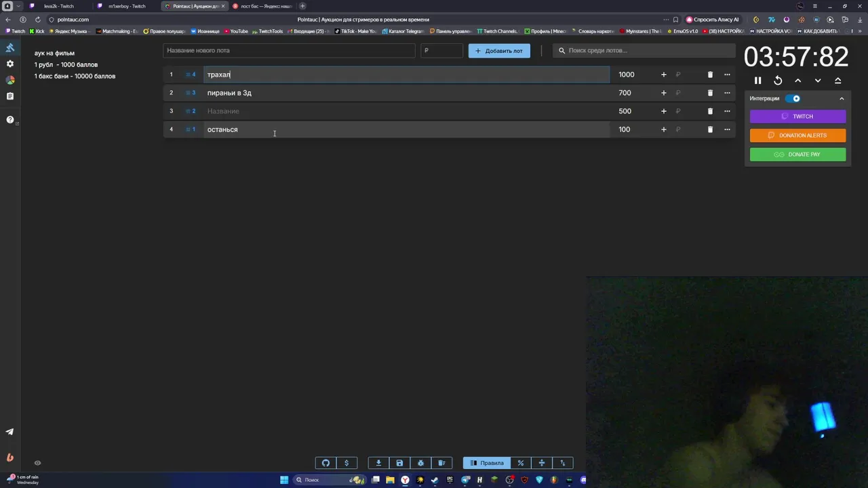Open the YouTube bookmark
The height and width of the screenshot is (488, 868).
pyautogui.click(x=235, y=31)
